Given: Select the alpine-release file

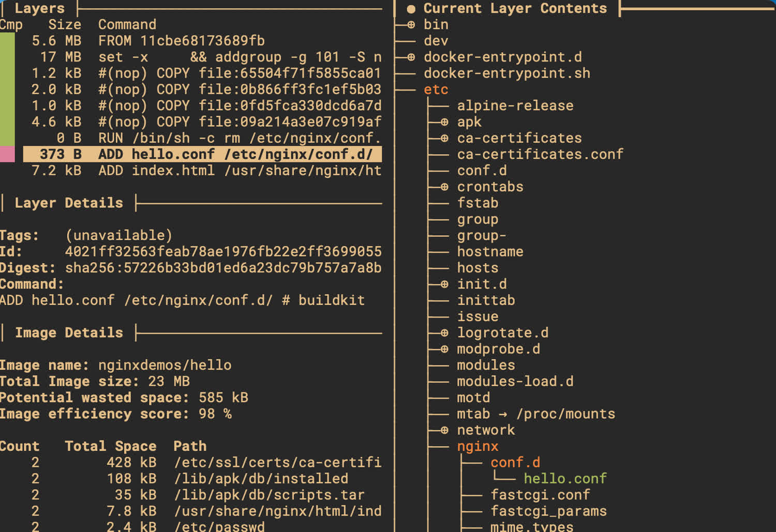Looking at the screenshot, I should (x=515, y=106).
